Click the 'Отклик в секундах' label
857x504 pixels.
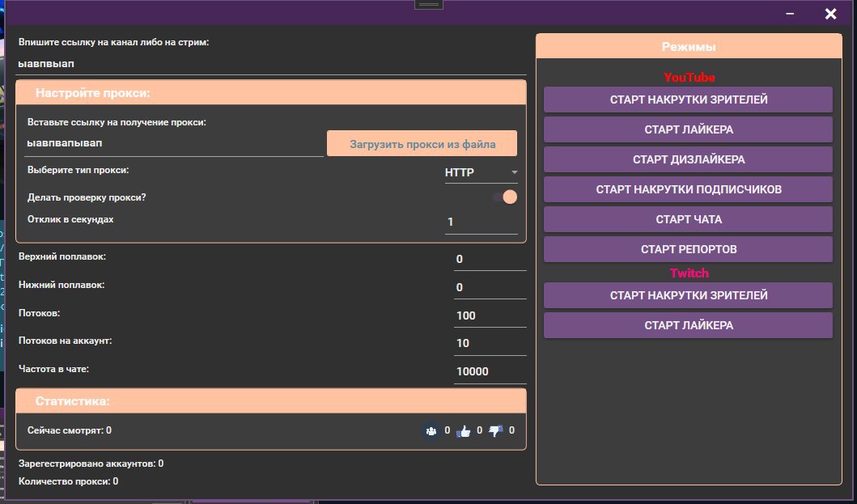70,219
